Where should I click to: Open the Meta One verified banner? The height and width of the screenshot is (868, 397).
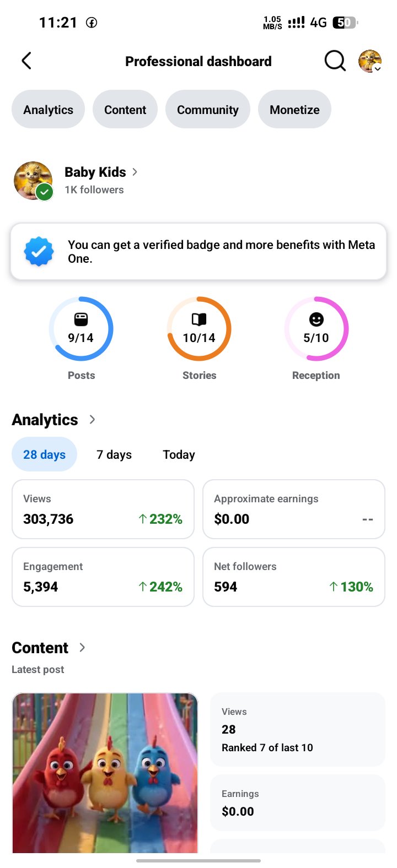pos(198,252)
